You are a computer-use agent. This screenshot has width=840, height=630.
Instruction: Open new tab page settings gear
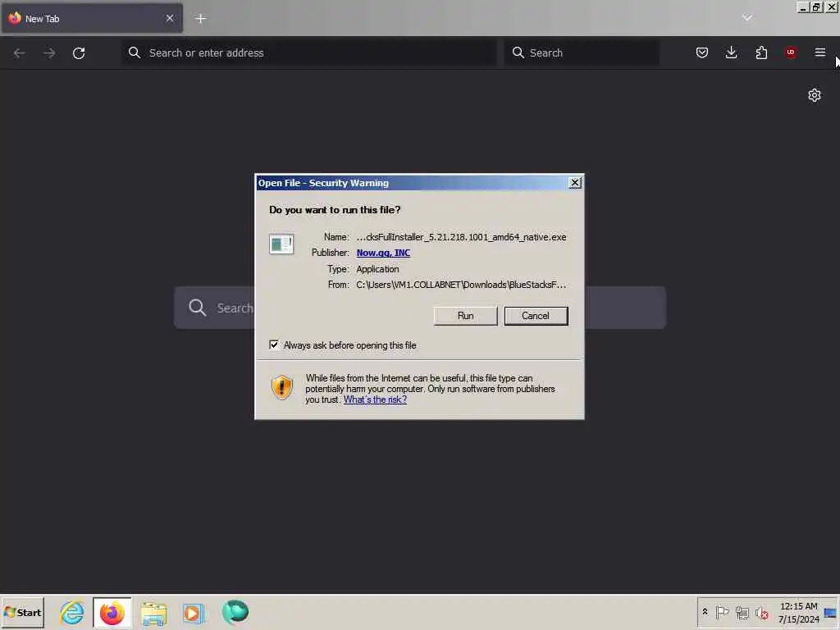815,95
